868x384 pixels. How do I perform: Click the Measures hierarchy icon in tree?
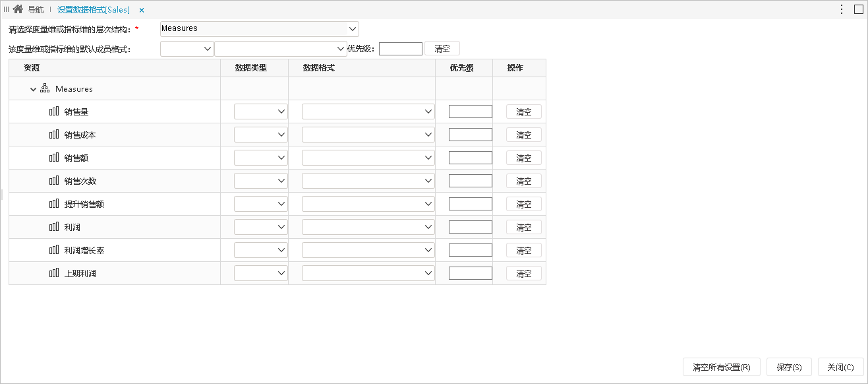[x=45, y=88]
